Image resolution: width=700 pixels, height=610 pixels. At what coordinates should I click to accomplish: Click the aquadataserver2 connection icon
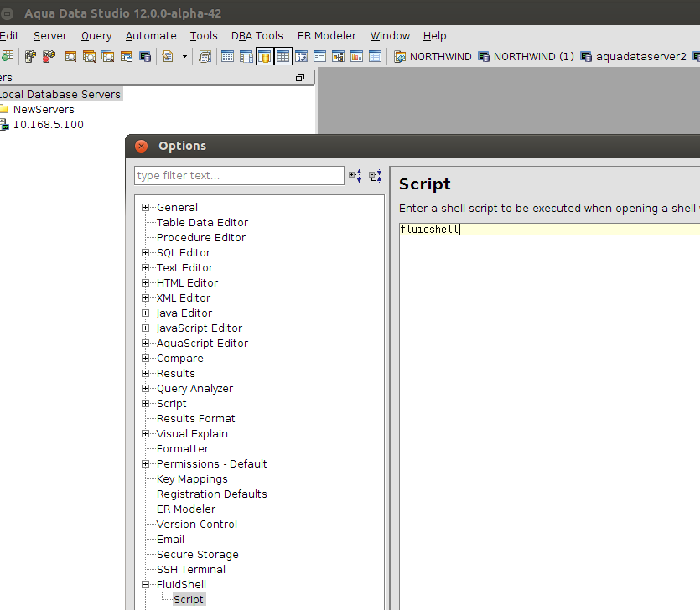(x=586, y=57)
